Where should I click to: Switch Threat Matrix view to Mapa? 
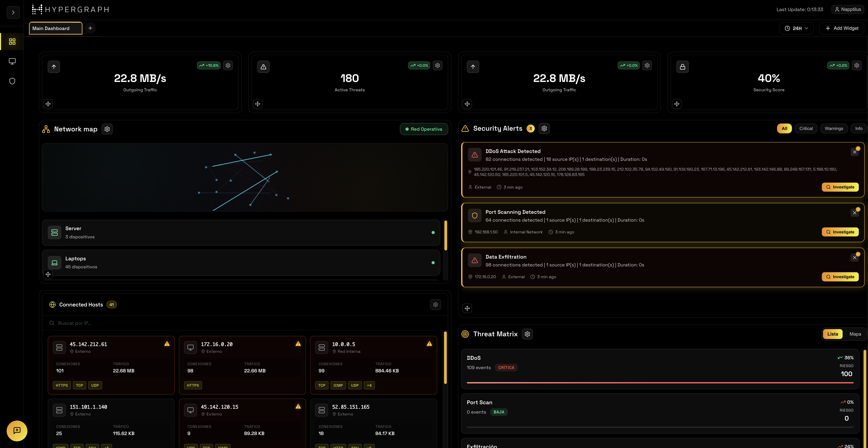pyautogui.click(x=856, y=334)
